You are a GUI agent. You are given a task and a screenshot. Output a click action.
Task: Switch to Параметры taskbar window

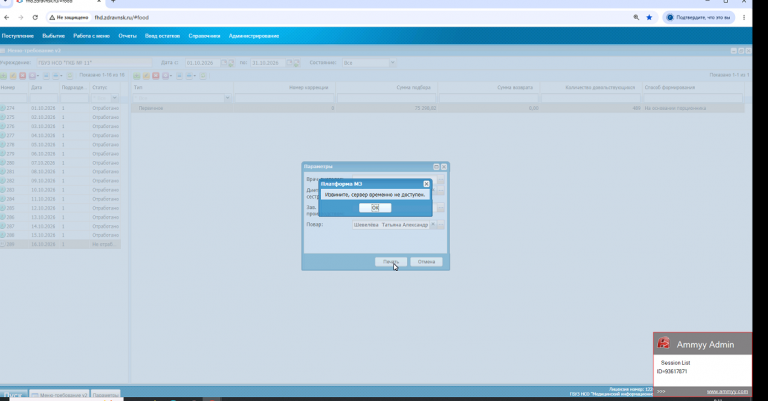105,395
